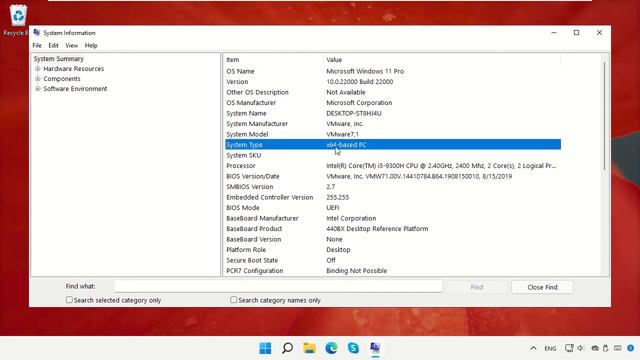Focus the Find what input field

point(278,286)
